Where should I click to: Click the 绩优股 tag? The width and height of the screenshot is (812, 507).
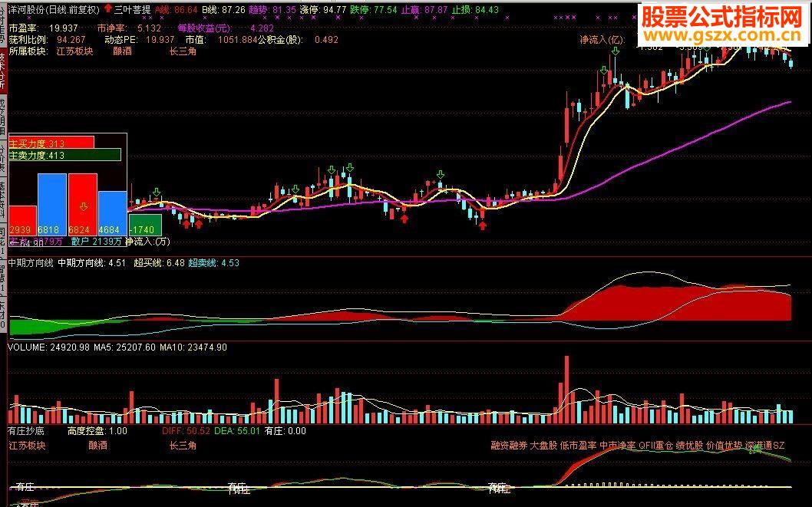point(689,446)
